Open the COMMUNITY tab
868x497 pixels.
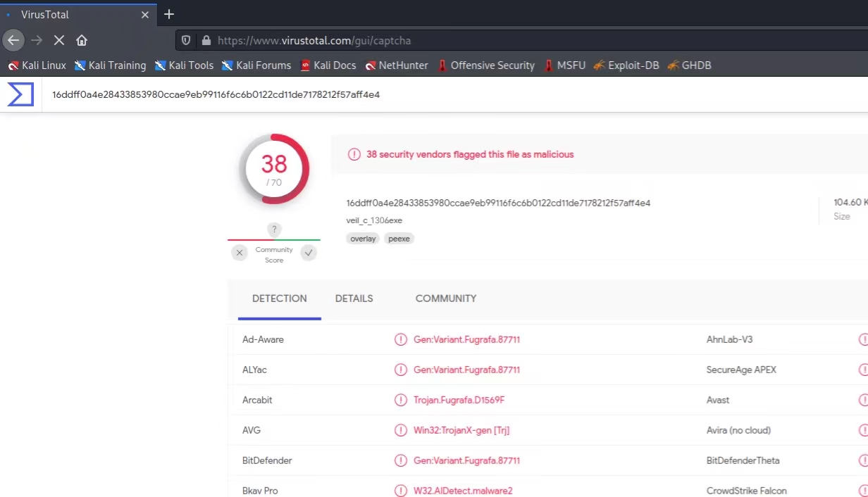click(x=446, y=298)
